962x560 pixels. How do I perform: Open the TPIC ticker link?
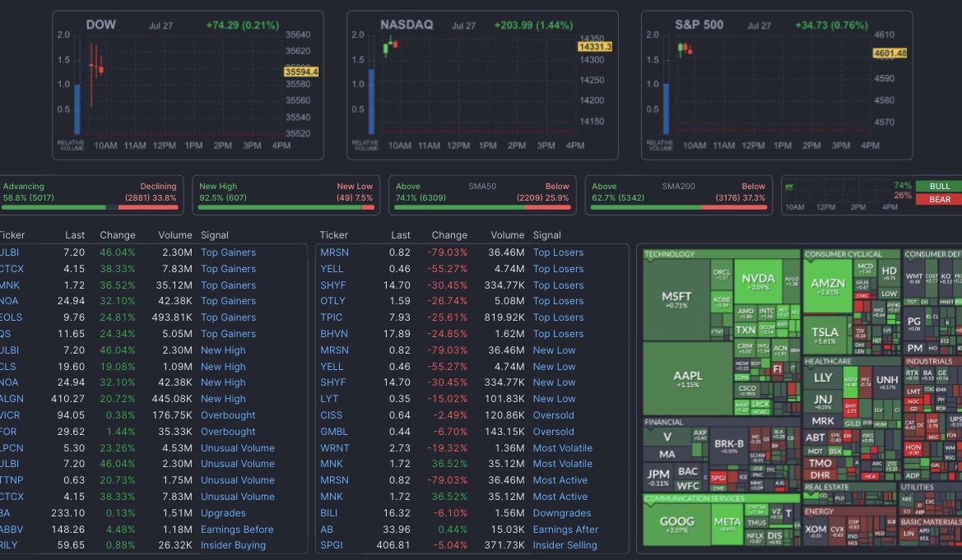point(332,317)
